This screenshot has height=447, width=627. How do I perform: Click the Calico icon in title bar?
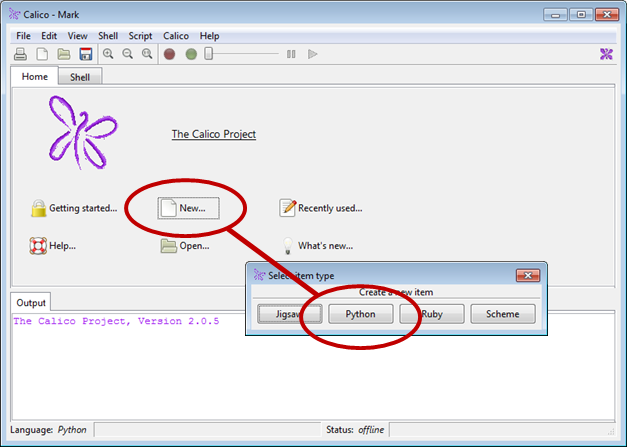tap(14, 14)
